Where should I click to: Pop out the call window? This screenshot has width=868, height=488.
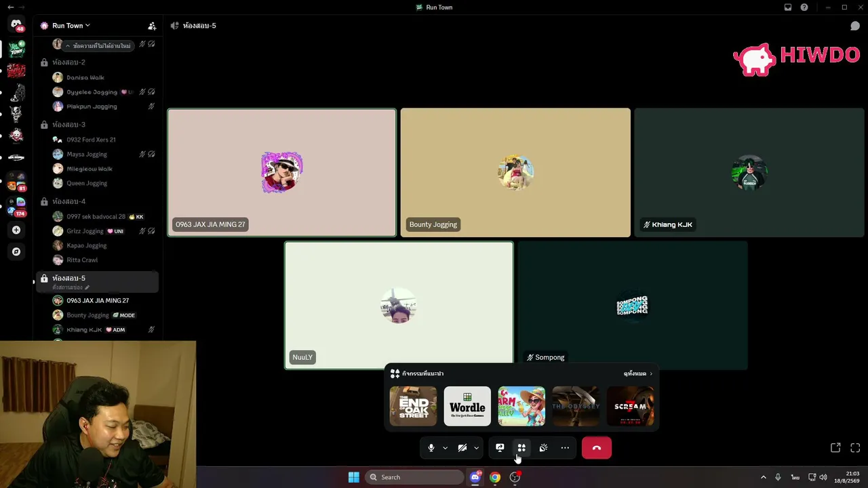pyautogui.click(x=835, y=448)
